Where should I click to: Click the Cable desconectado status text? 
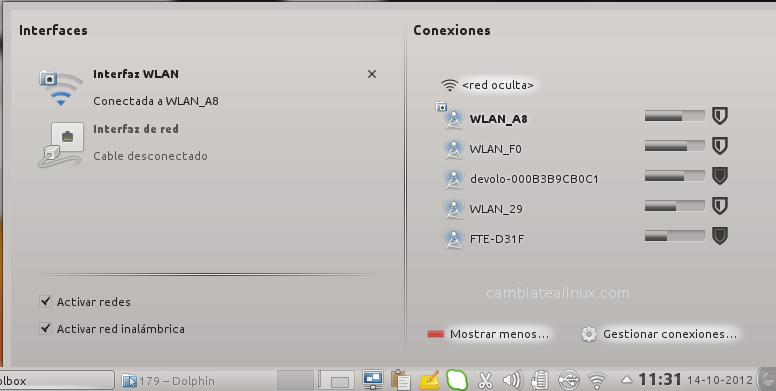tap(150, 156)
